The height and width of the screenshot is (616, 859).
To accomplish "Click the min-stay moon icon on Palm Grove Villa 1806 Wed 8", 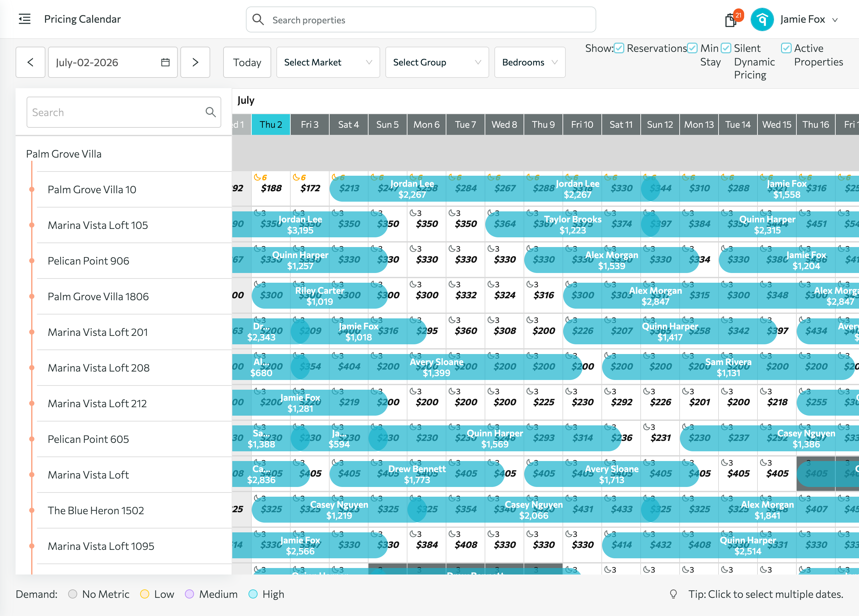I will [491, 284].
